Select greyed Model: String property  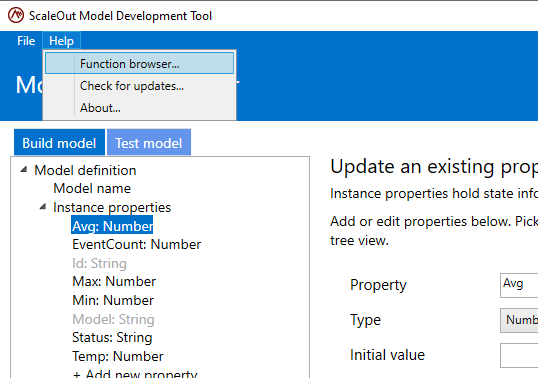click(113, 319)
